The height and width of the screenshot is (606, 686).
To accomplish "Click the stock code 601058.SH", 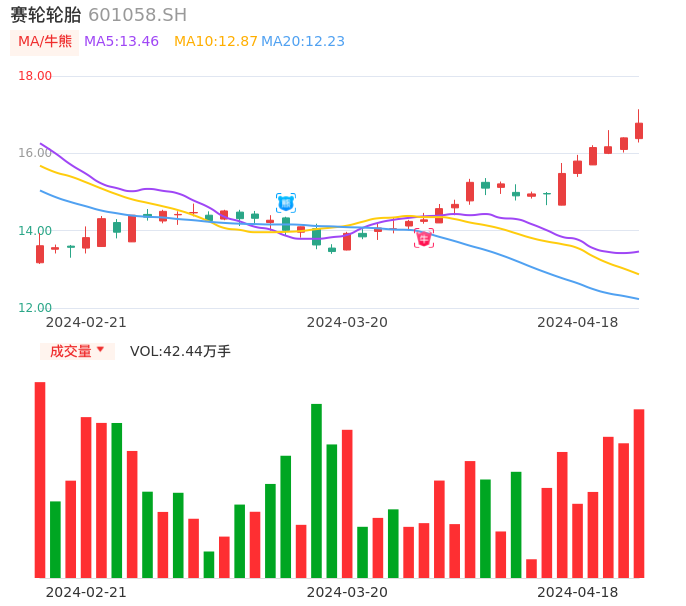I will click(137, 15).
